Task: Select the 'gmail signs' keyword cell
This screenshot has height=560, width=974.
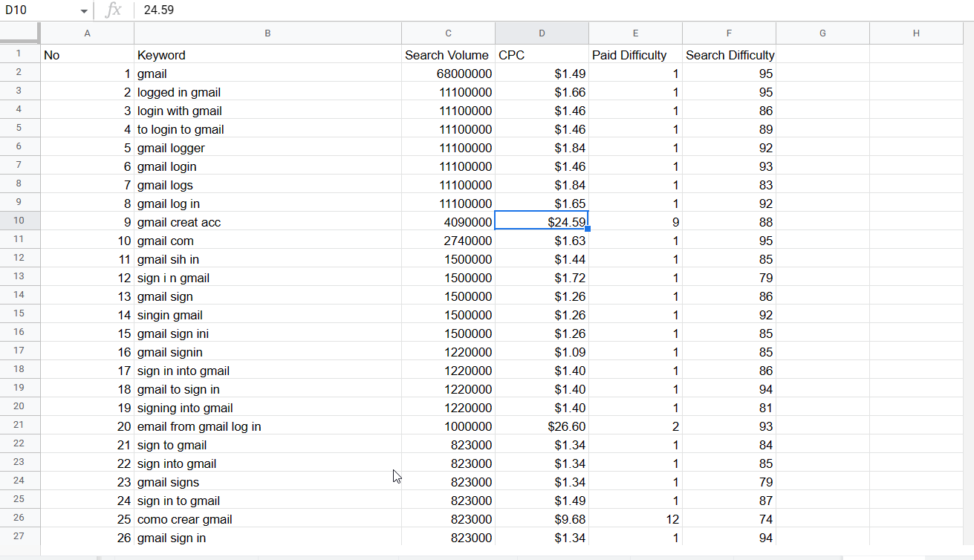Action: tap(267, 482)
